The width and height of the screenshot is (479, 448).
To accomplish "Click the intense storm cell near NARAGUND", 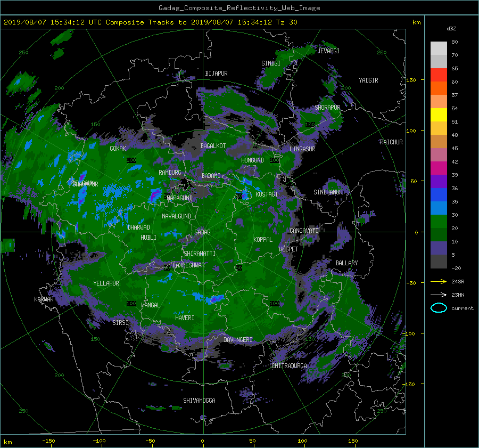I will pyautogui.click(x=155, y=195).
